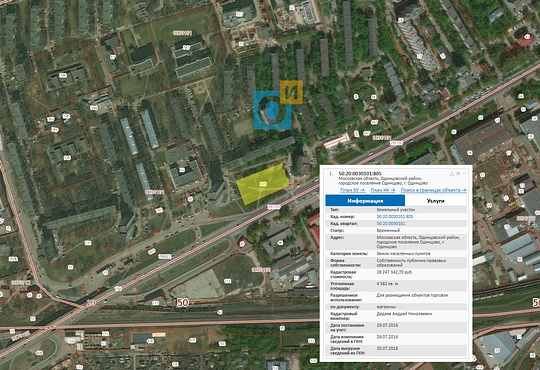Click Поиск в границах объекта link
Viewport: 540px width, 370px height.
[x=434, y=190]
